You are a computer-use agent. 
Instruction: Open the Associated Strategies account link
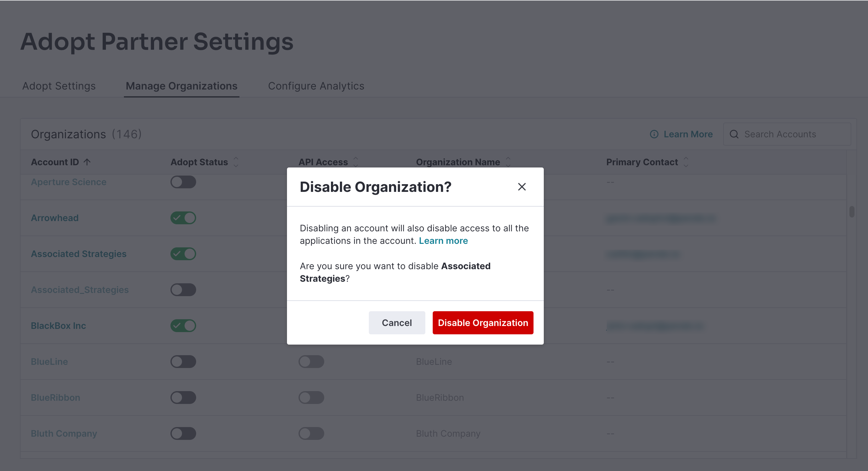79,254
